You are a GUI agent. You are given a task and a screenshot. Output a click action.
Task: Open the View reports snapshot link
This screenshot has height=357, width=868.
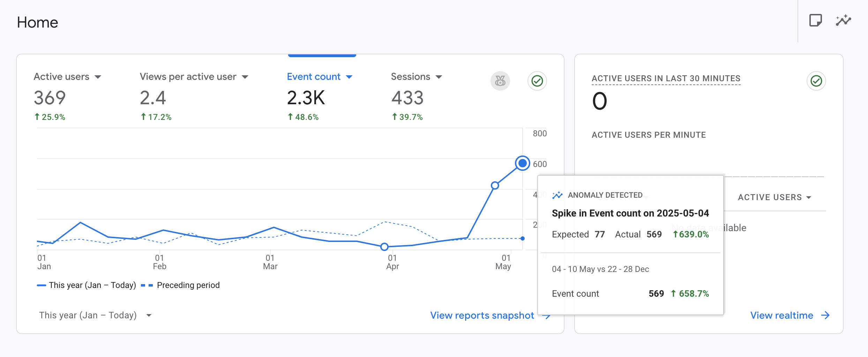click(482, 316)
